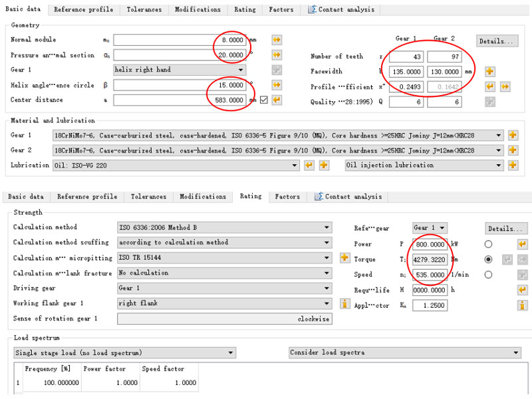Click the convert icon next to Helix angle
The image size is (532, 399).
pyautogui.click(x=277, y=85)
